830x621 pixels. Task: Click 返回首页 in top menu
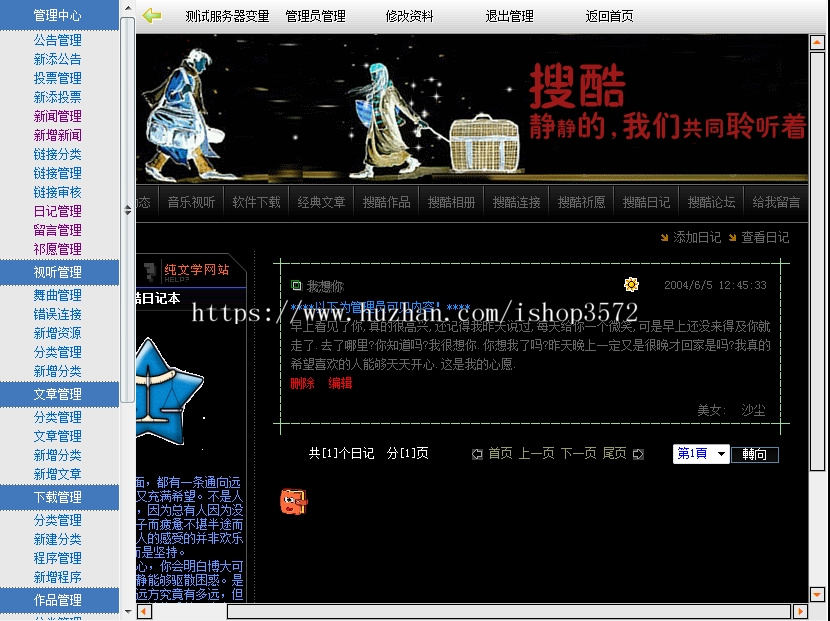(x=609, y=16)
